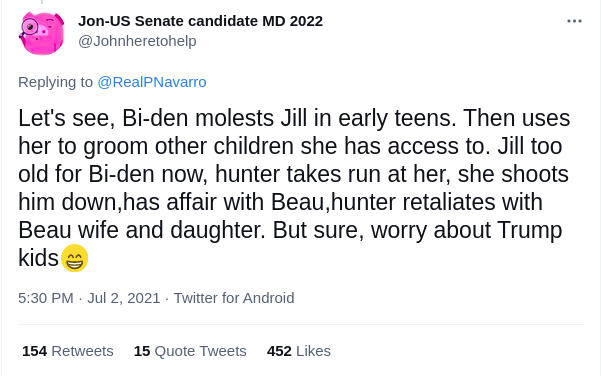601x376 pixels.
Task: View the Retweets list
Action: [x=67, y=351]
